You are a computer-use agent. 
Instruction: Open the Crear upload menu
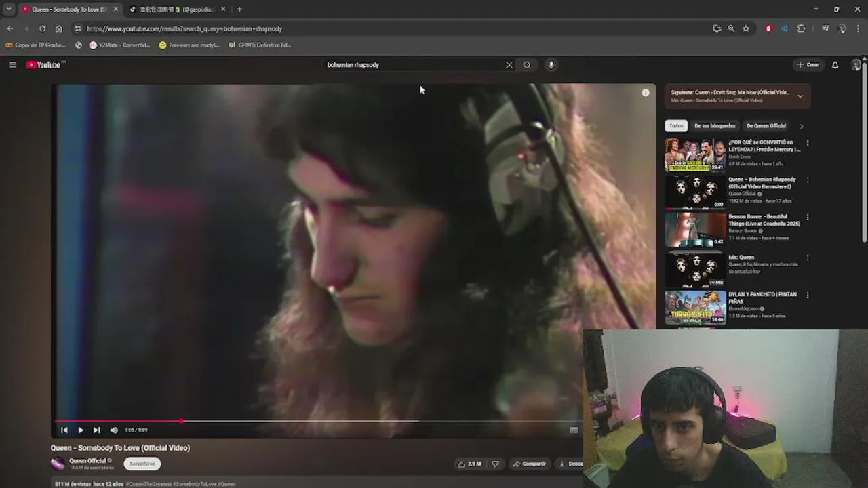808,65
